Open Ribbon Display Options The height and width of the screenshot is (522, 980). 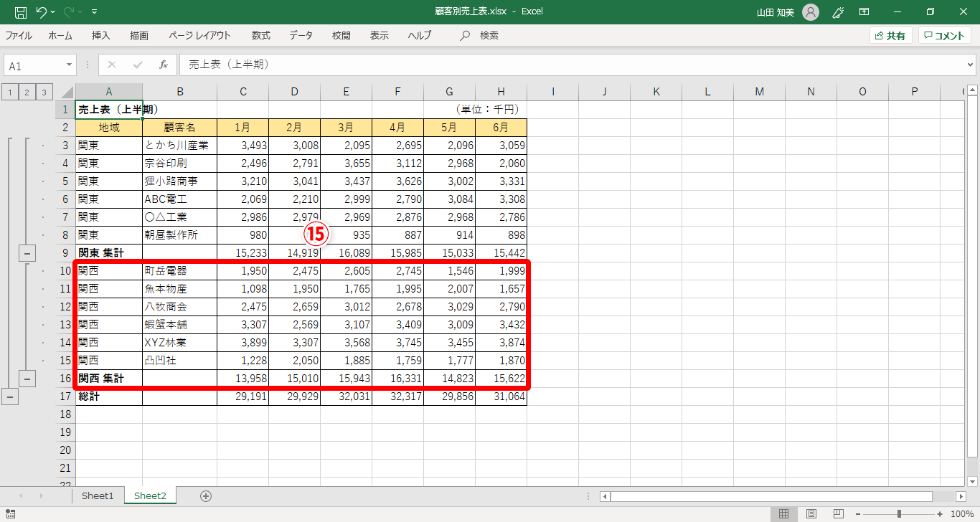(864, 11)
